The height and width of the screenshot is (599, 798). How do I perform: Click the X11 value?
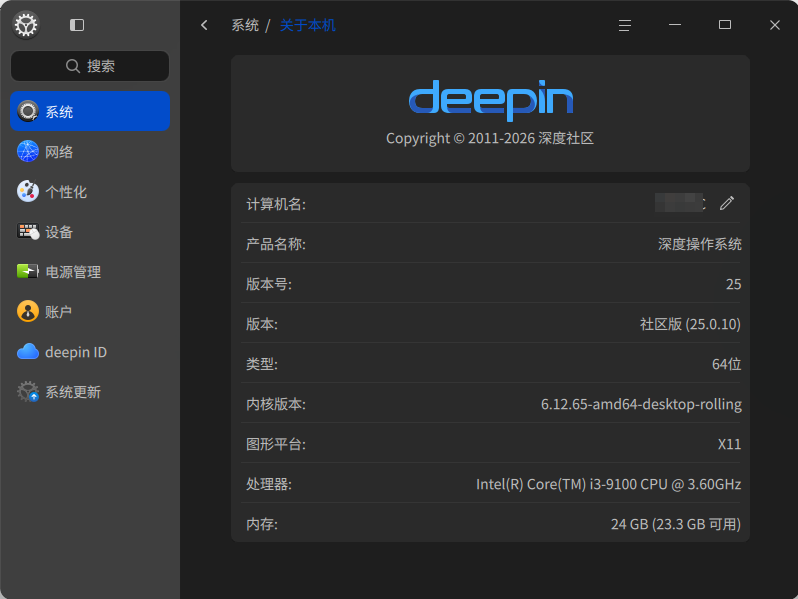(x=729, y=444)
